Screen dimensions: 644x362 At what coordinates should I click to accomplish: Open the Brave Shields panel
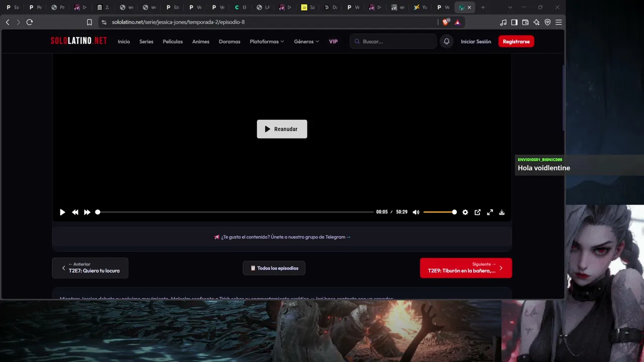point(445,22)
